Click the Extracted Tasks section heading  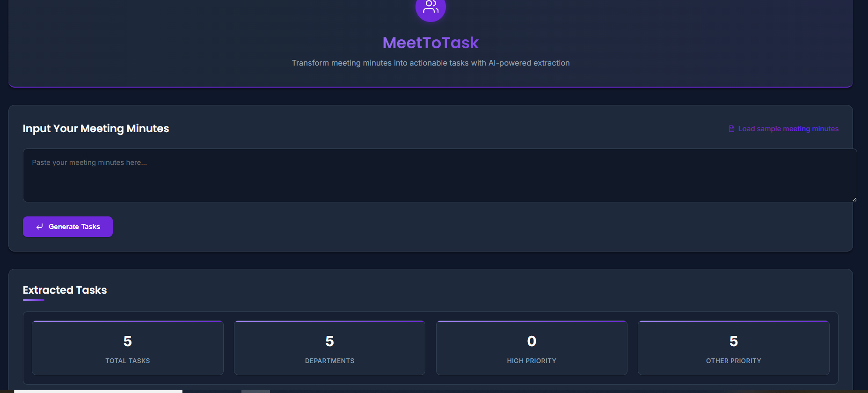pyautogui.click(x=65, y=290)
